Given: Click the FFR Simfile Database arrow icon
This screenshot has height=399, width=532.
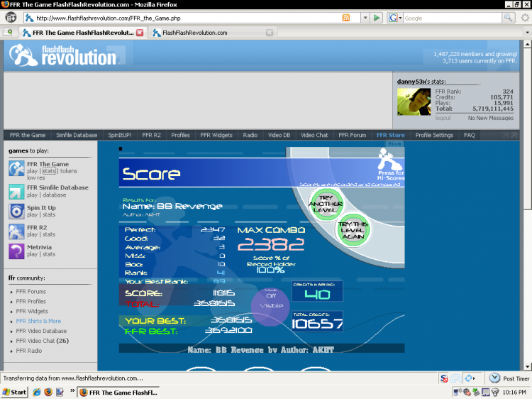Looking at the screenshot, I should [x=16, y=192].
